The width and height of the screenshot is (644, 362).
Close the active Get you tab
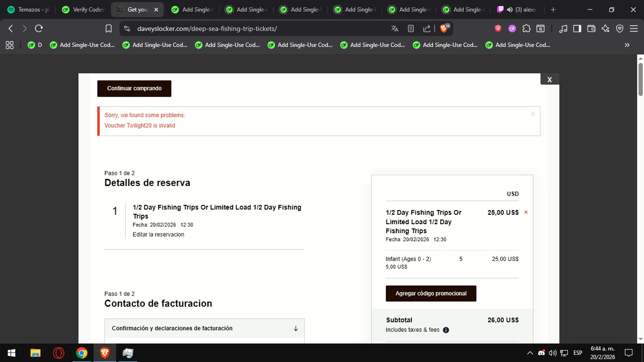156,9
